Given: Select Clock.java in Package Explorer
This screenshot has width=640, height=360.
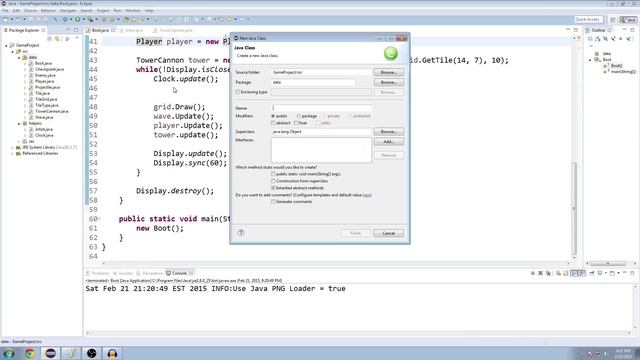Looking at the screenshot, I should tap(44, 135).
